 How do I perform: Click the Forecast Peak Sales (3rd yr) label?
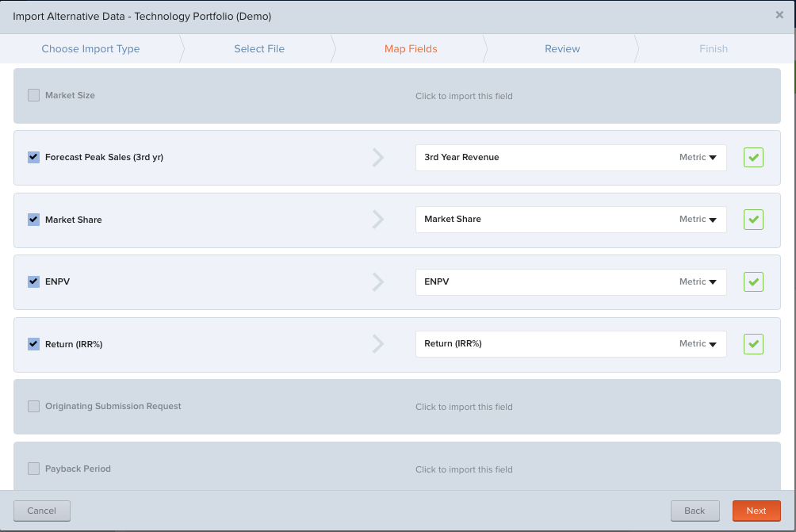(x=104, y=157)
